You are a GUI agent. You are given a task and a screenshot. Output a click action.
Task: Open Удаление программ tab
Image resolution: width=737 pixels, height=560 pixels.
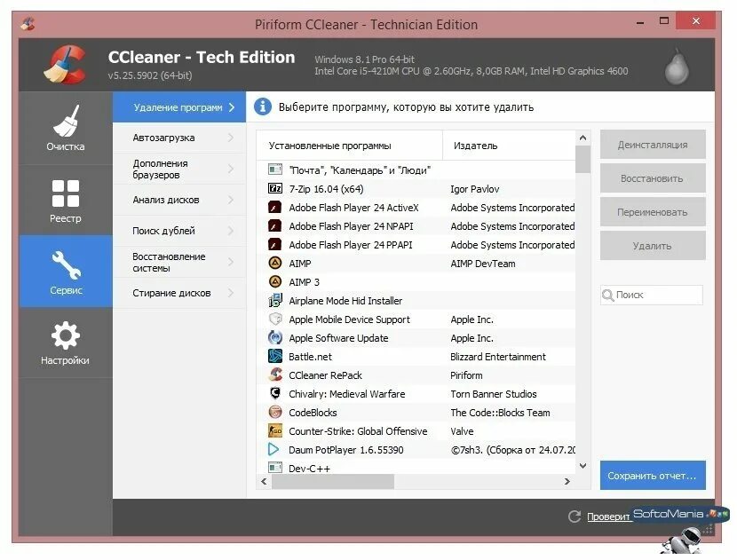[179, 107]
